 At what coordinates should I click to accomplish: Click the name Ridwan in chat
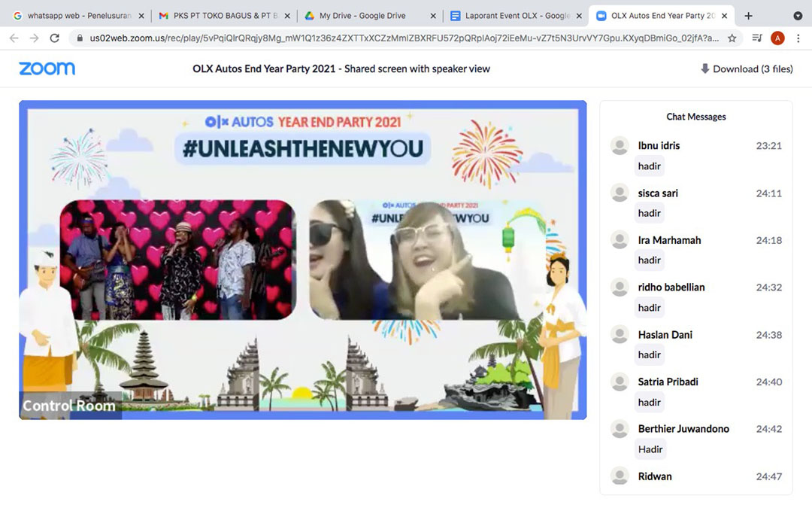655,476
